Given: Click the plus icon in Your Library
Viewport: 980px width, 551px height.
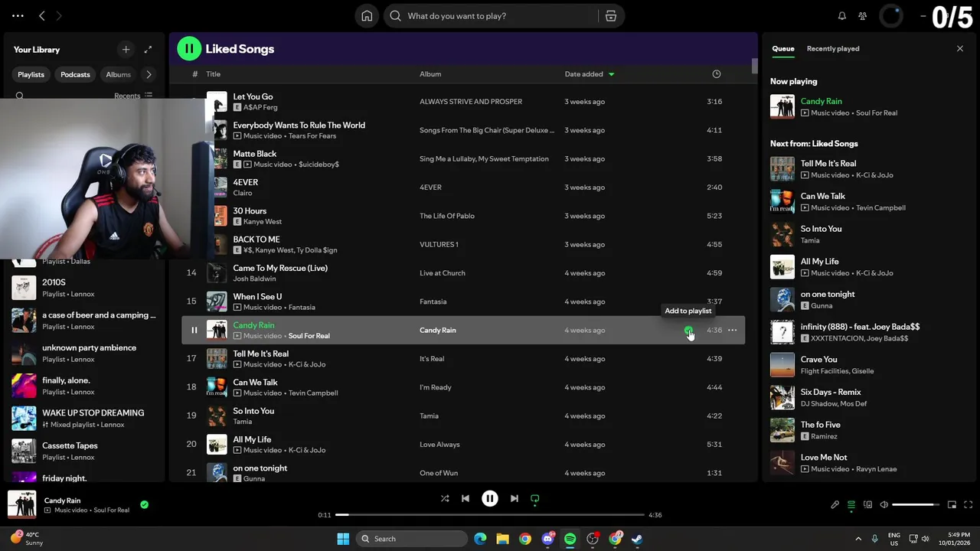Looking at the screenshot, I should click(x=126, y=49).
